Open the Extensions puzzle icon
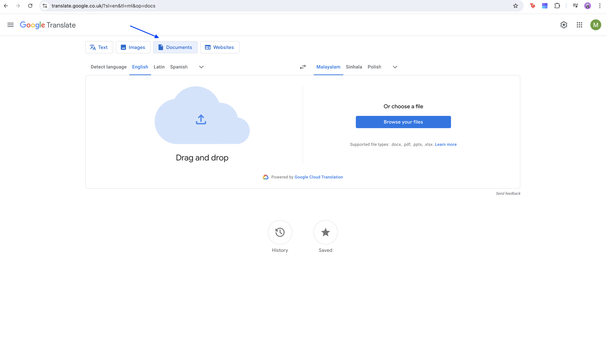Viewport: 607px width, 364px height. pyautogui.click(x=557, y=6)
